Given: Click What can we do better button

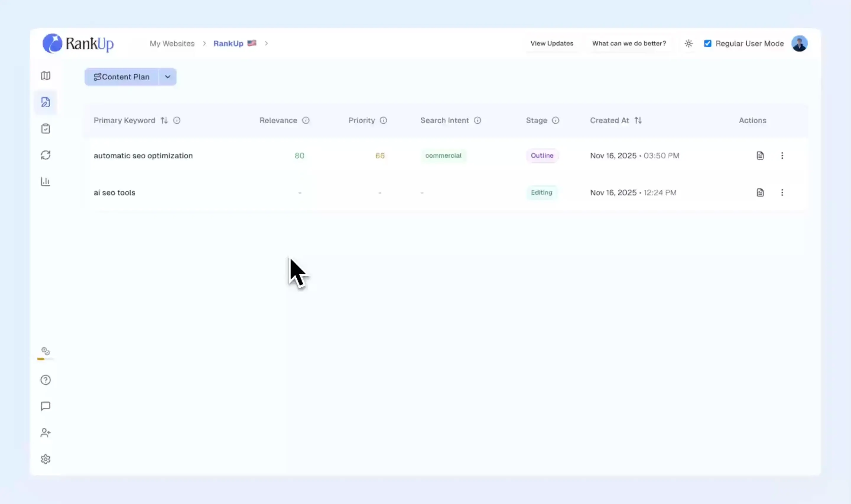Looking at the screenshot, I should coord(629,43).
